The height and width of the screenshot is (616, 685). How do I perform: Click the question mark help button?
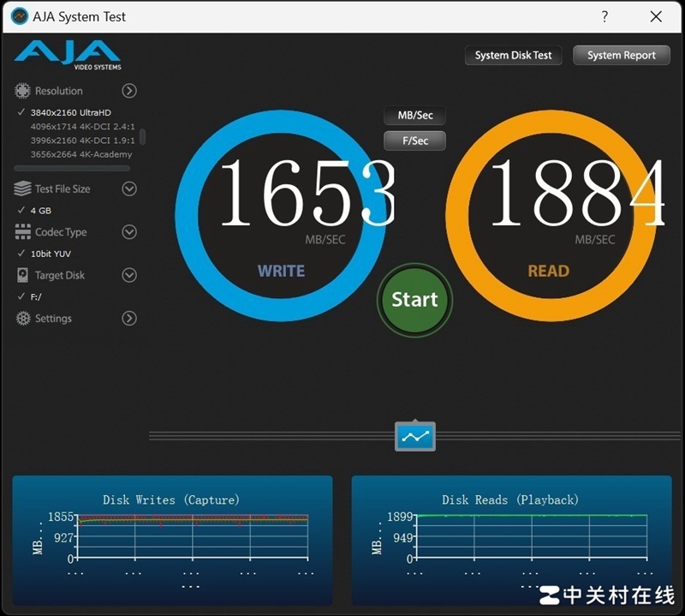click(605, 16)
